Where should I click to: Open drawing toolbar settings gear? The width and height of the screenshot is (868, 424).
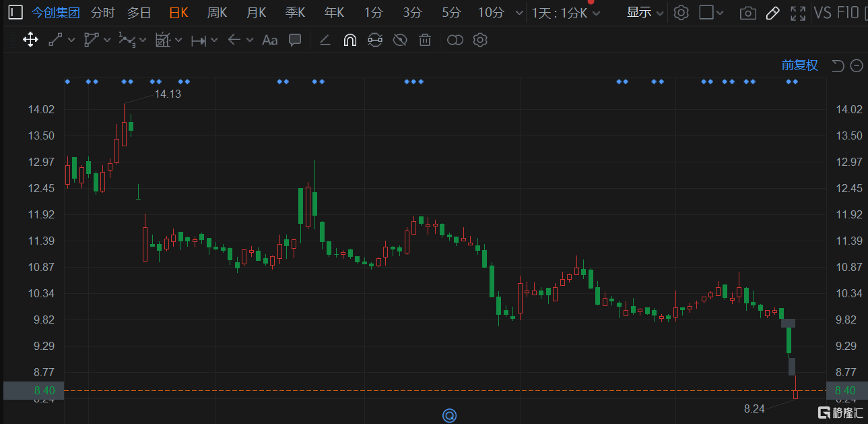tap(480, 40)
